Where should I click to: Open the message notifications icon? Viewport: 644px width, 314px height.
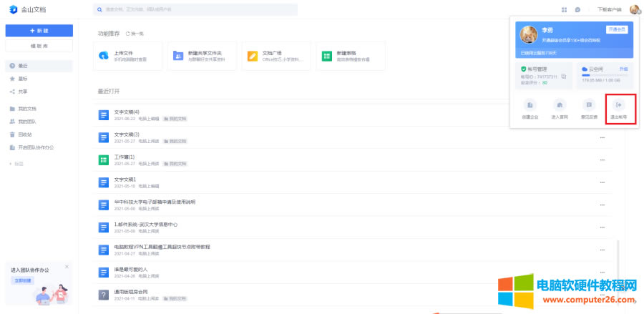tap(577, 9)
